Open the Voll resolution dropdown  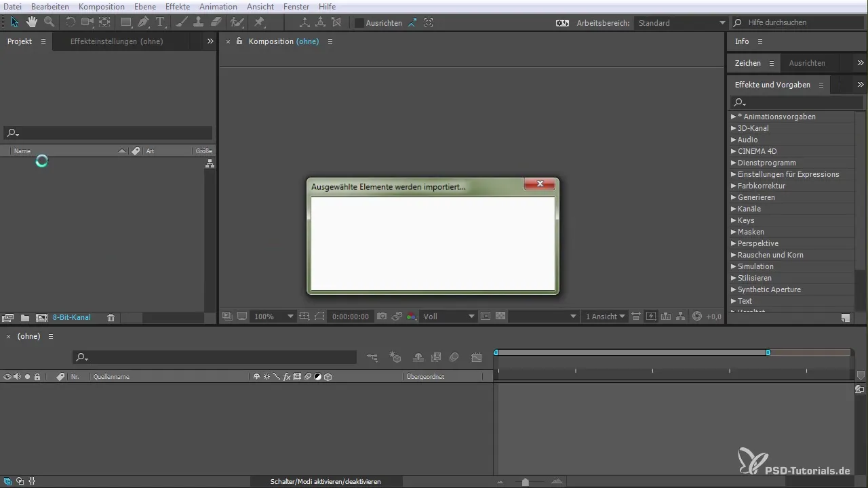point(448,317)
